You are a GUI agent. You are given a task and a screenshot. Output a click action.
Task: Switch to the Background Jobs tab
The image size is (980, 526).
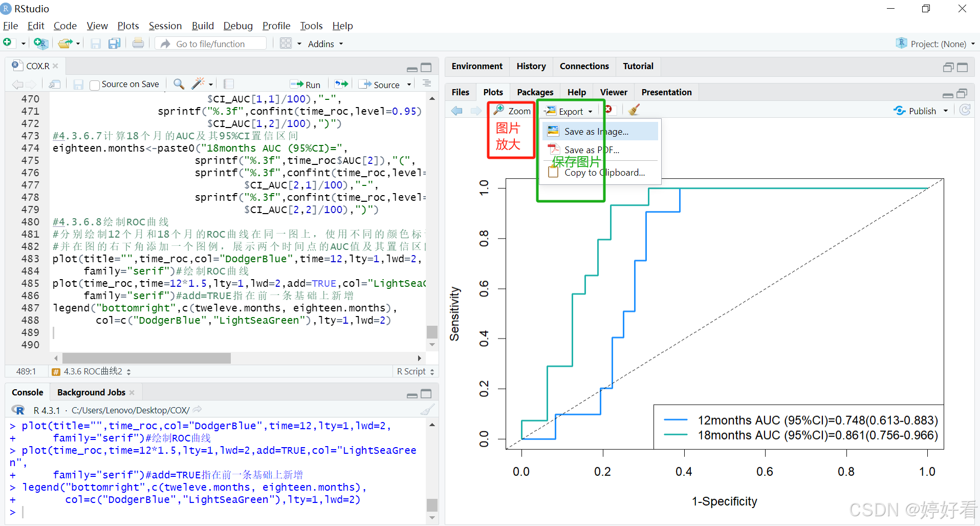click(x=91, y=392)
